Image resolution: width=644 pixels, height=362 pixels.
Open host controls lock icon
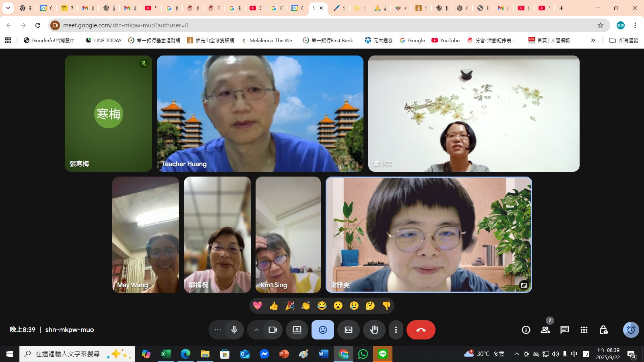[603, 330]
